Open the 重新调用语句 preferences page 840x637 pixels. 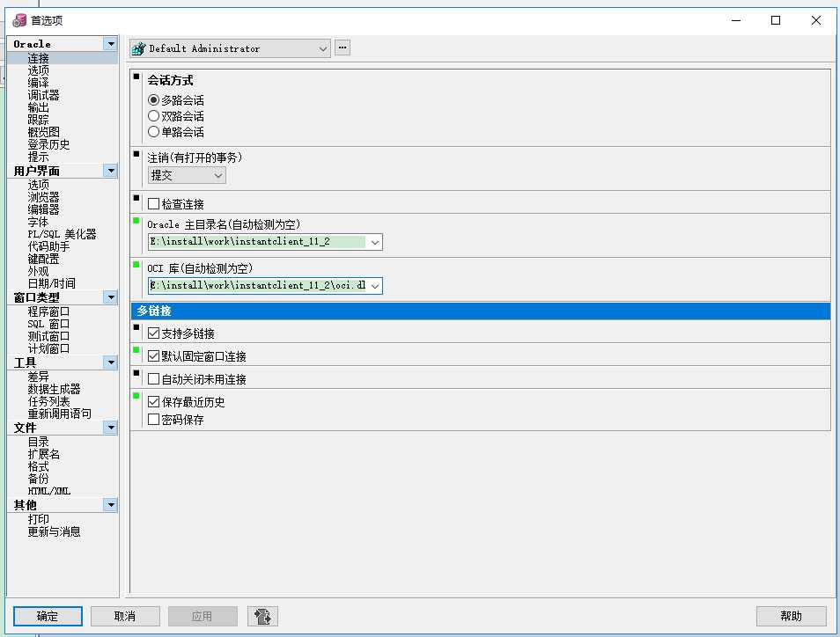(60, 414)
